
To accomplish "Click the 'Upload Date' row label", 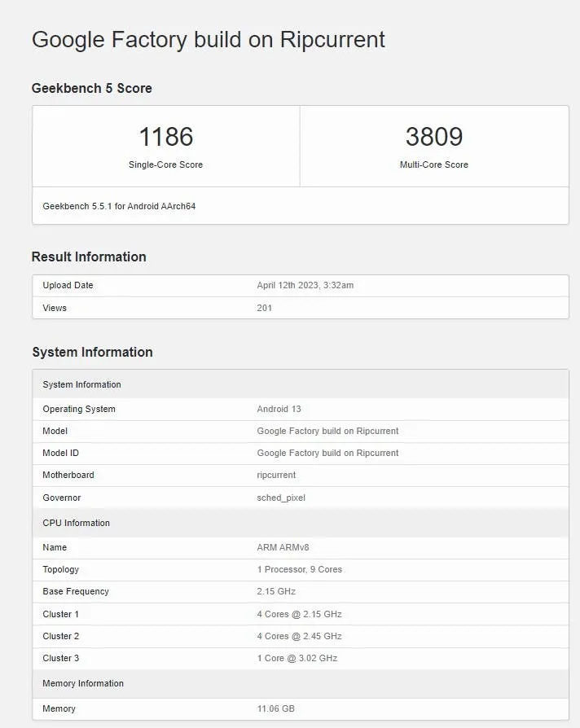I will (x=68, y=285).
